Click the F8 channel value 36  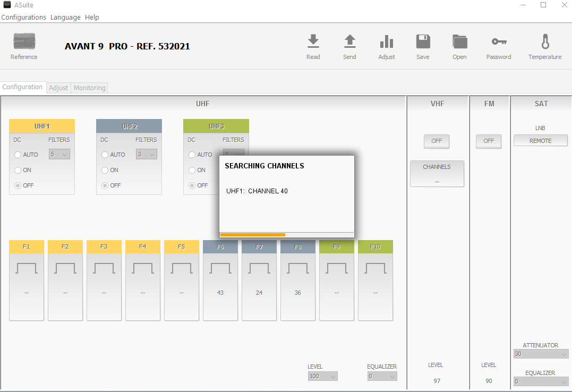(x=297, y=293)
